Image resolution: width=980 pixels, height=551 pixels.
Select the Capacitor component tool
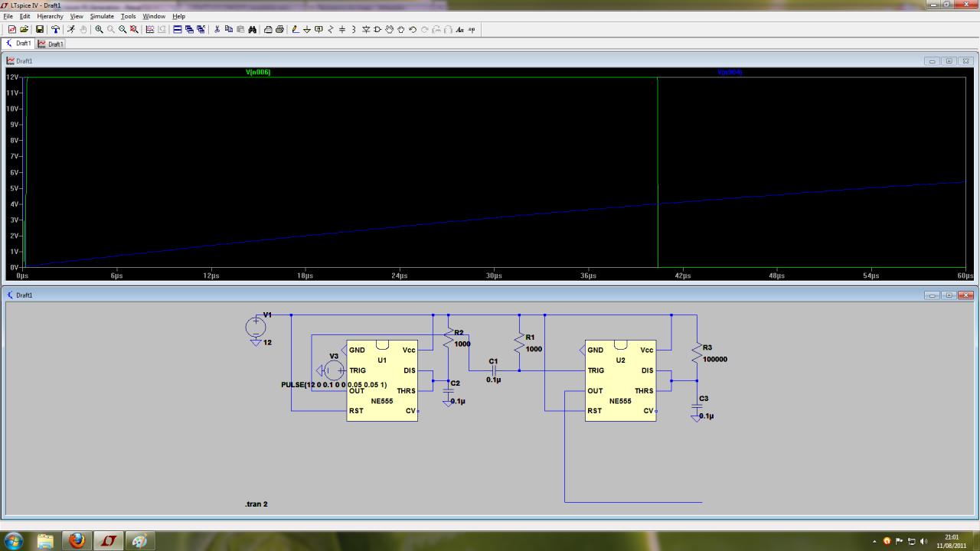[342, 30]
